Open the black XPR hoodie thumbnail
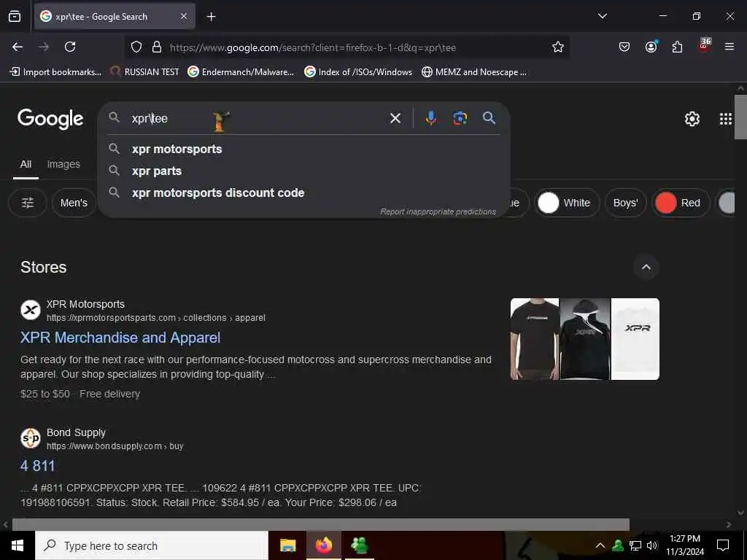 (x=585, y=339)
